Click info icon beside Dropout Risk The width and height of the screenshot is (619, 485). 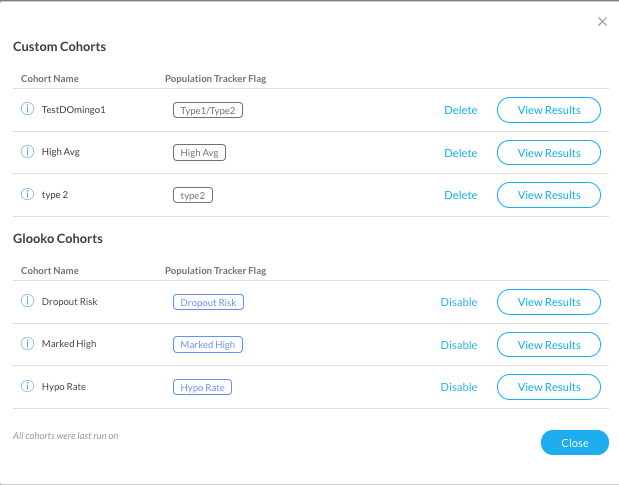(27, 301)
